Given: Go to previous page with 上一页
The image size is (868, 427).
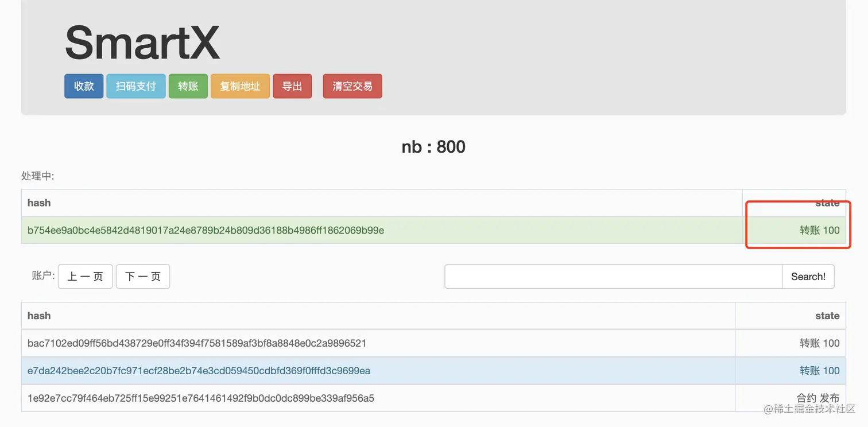Looking at the screenshot, I should coord(86,277).
